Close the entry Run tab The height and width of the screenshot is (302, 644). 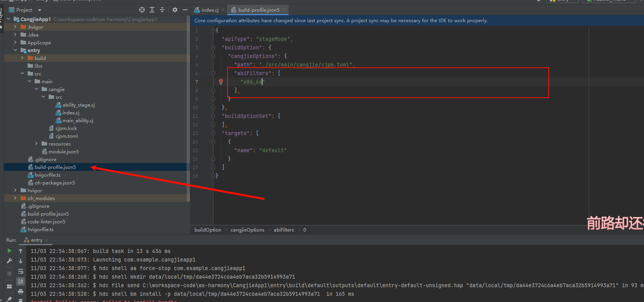pyautogui.click(x=47, y=240)
